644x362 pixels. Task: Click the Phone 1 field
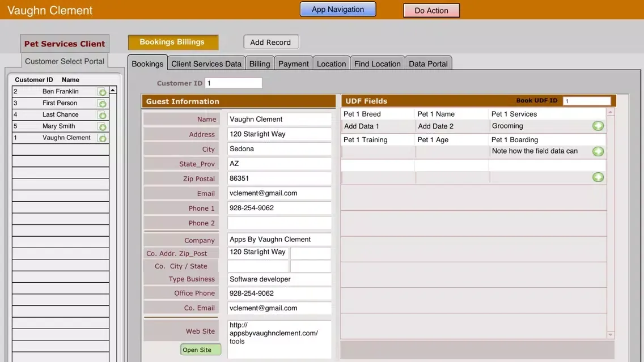coord(279,208)
